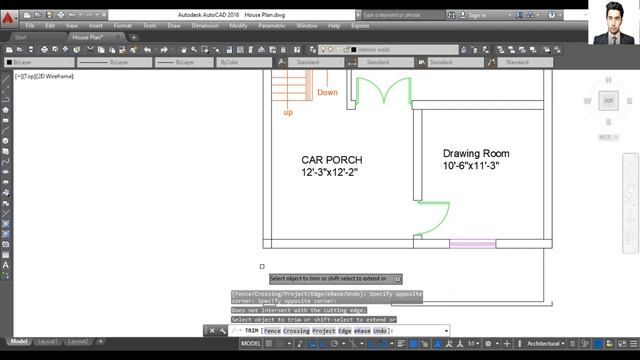
Task: Click the Dimension Style icon
Action: click(x=352, y=62)
